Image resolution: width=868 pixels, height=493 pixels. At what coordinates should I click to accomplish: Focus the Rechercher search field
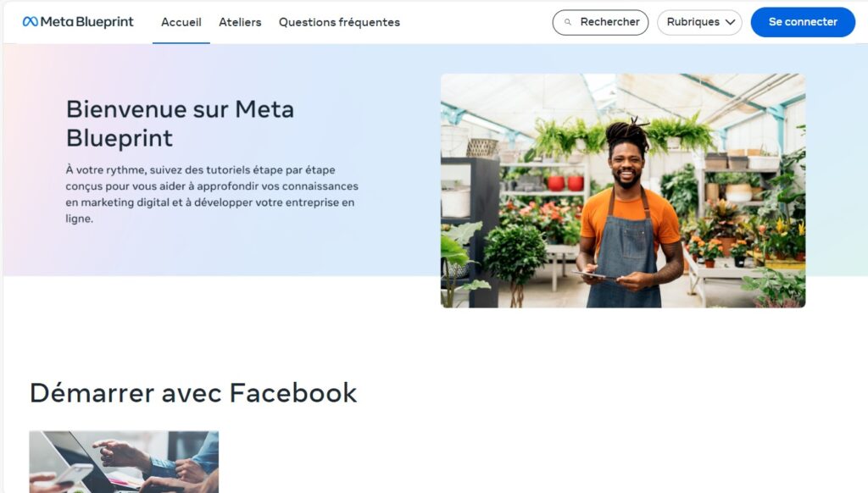[x=600, y=22]
